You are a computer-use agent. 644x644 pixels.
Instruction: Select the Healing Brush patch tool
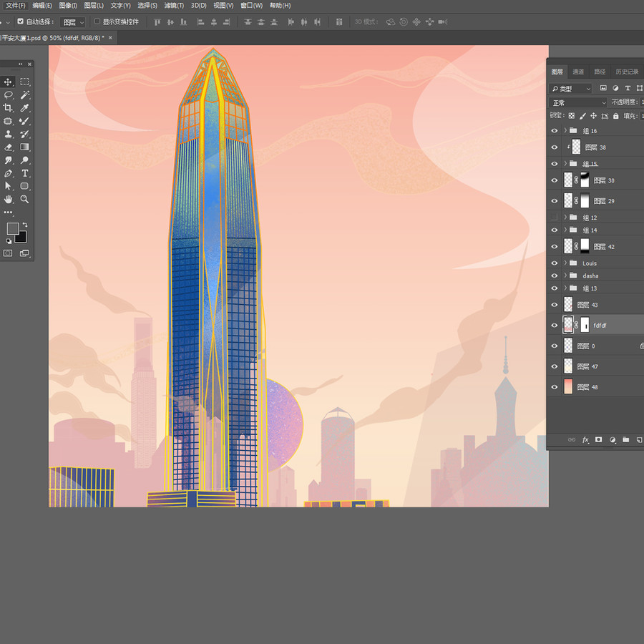point(8,121)
